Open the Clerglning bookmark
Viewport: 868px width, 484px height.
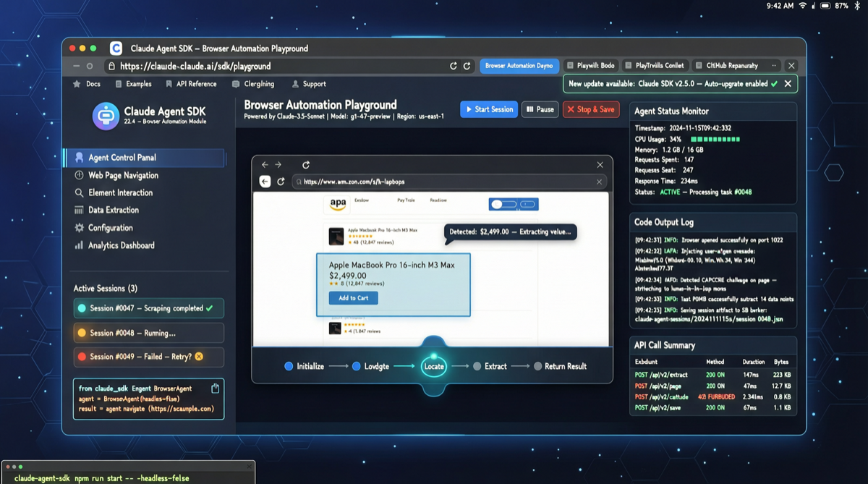coord(253,84)
